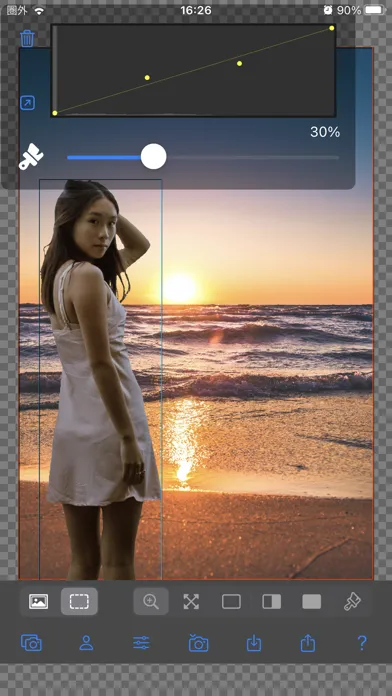Screen dimensions: 392x696
Task: Tap the alarm clock status bar icon
Action: coord(328,10)
